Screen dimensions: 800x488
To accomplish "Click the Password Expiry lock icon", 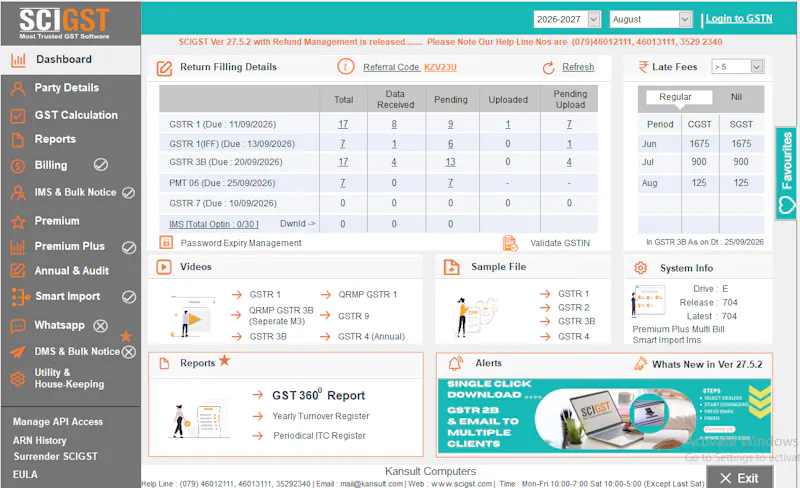I will tap(166, 242).
